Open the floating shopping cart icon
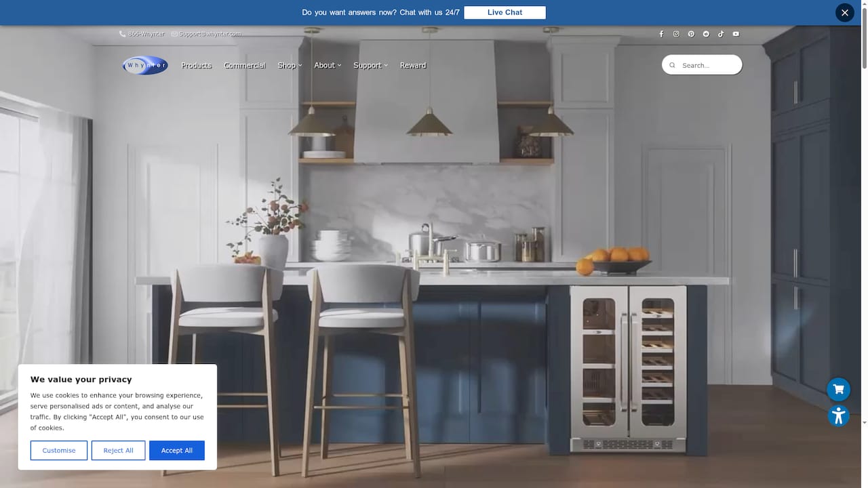 pos(838,389)
